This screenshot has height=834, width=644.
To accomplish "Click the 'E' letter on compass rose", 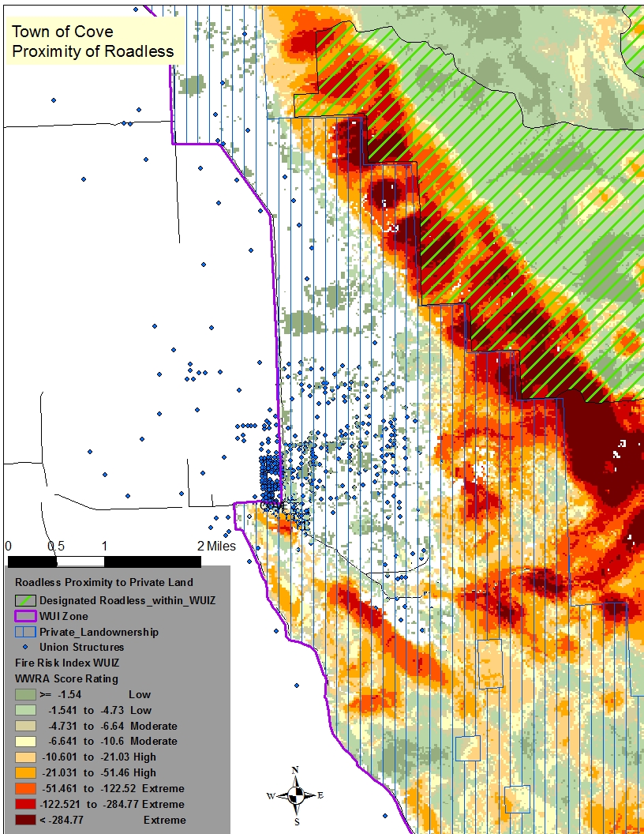I will click(x=320, y=795).
